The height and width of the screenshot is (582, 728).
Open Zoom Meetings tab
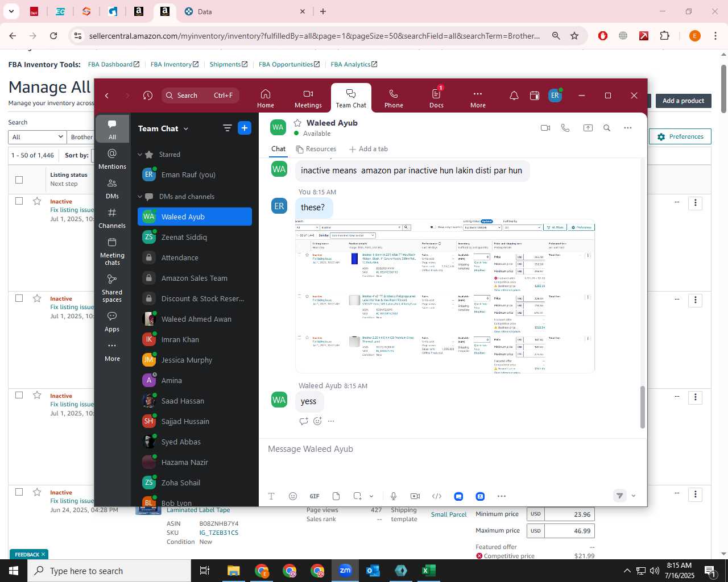point(308,98)
